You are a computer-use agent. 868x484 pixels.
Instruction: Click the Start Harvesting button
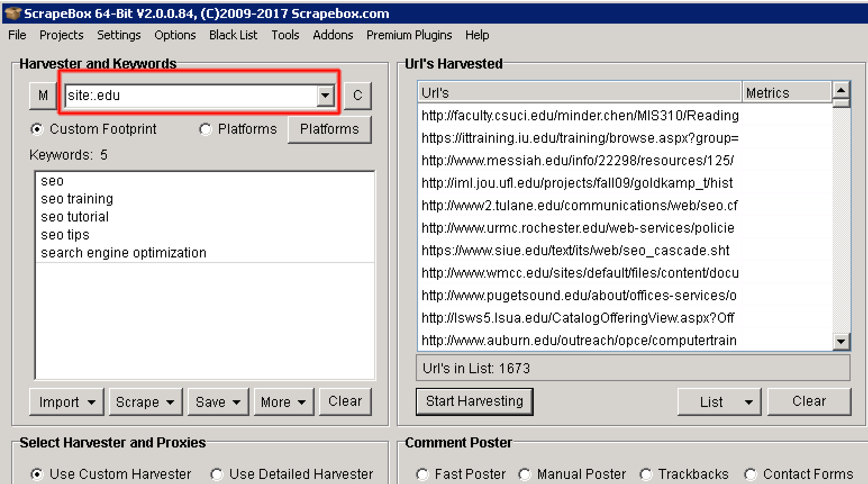tap(475, 401)
